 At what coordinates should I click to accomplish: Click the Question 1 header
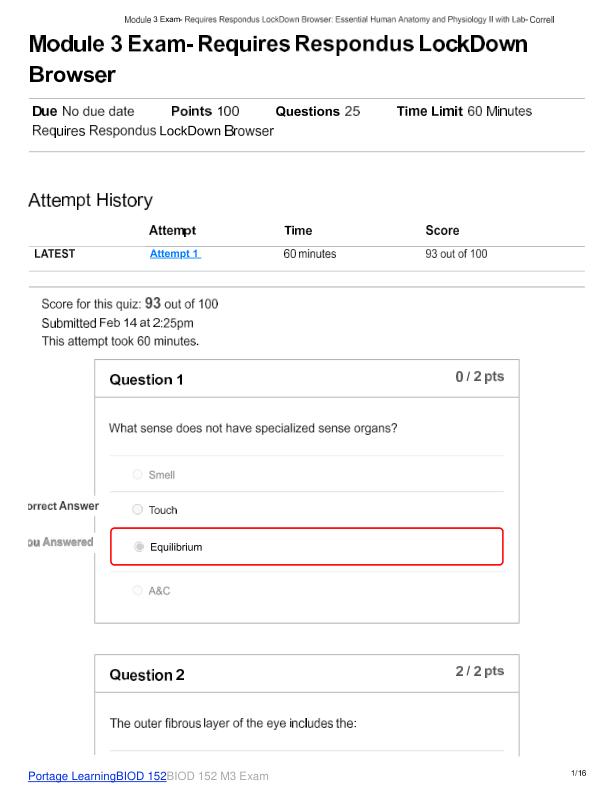click(146, 379)
